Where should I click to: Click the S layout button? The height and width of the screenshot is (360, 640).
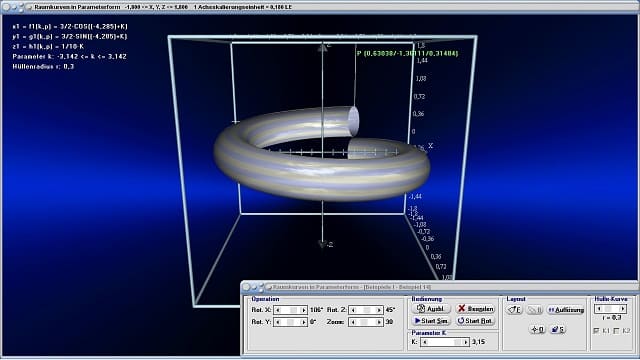[x=558, y=329]
